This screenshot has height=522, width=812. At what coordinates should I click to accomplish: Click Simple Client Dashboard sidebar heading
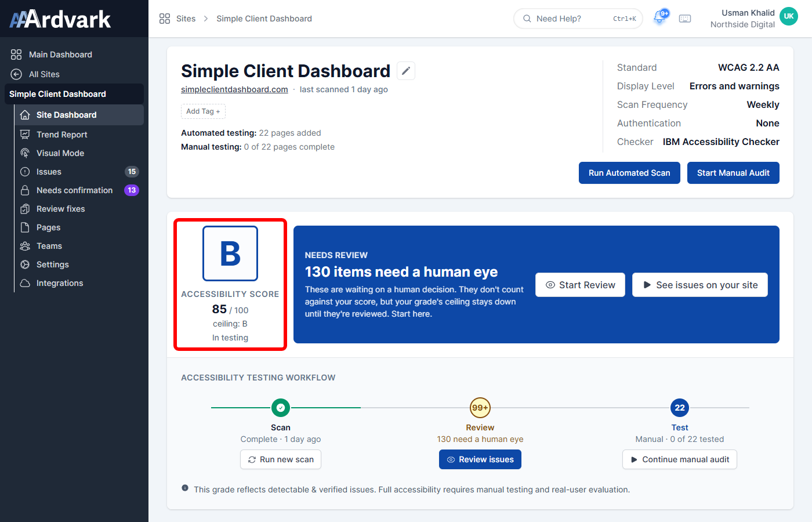pyautogui.click(x=74, y=94)
